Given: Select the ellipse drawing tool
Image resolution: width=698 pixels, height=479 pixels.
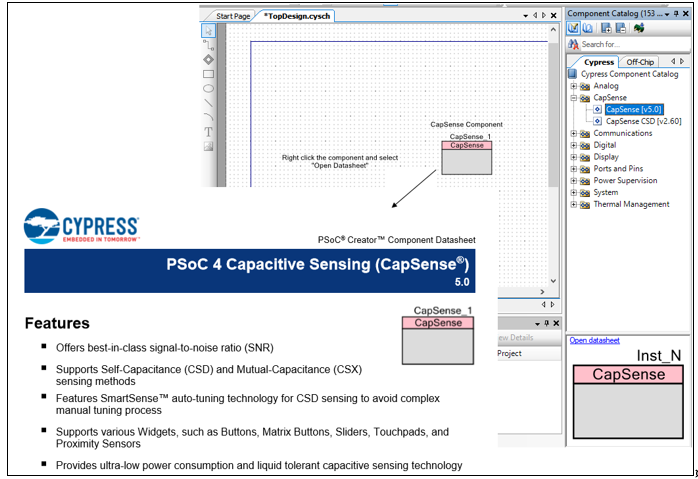Looking at the screenshot, I should point(208,89).
